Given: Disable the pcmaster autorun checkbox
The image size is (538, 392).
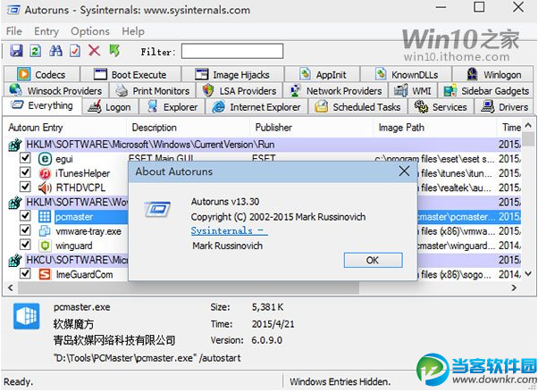Looking at the screenshot, I should 25,216.
